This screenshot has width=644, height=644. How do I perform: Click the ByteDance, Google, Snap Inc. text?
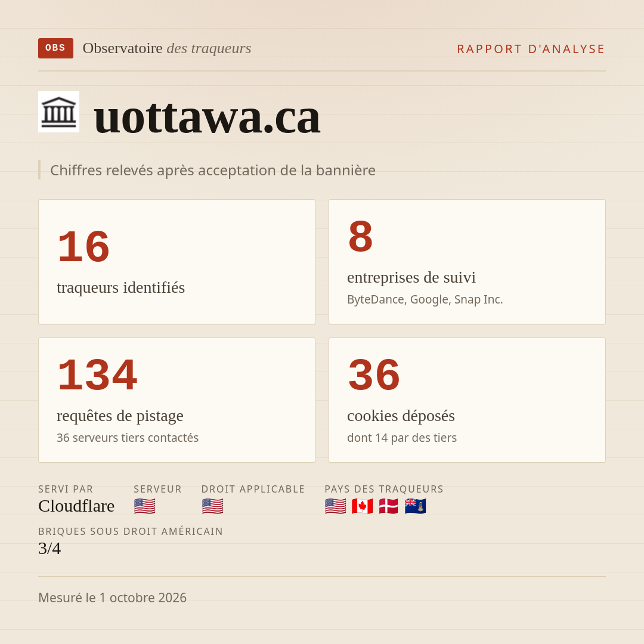425,299
